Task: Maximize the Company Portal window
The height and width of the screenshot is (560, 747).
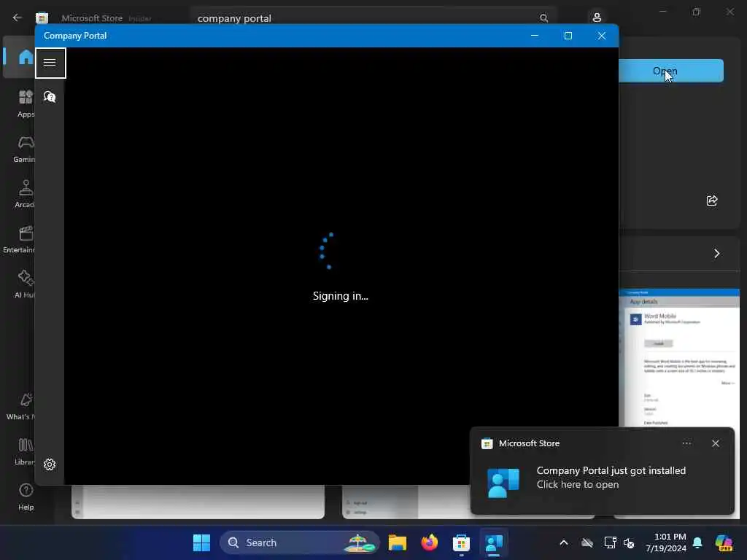Action: [x=568, y=36]
